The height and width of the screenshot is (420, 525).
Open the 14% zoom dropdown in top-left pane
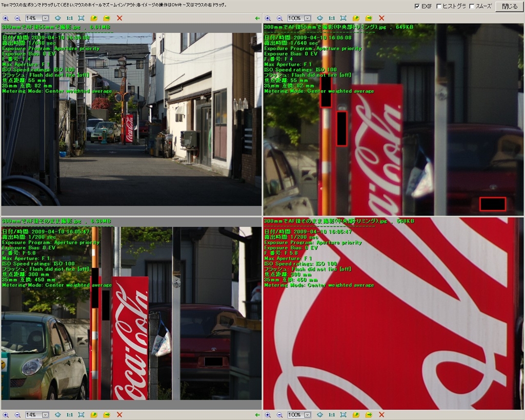click(45, 18)
